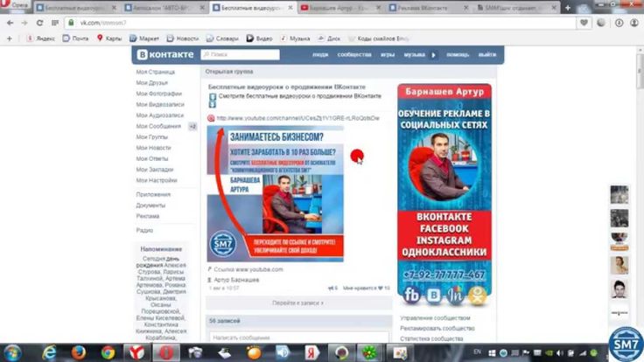Open Мои Видеозаписи
Image resolution: width=644 pixels, height=362 pixels.
coord(160,105)
